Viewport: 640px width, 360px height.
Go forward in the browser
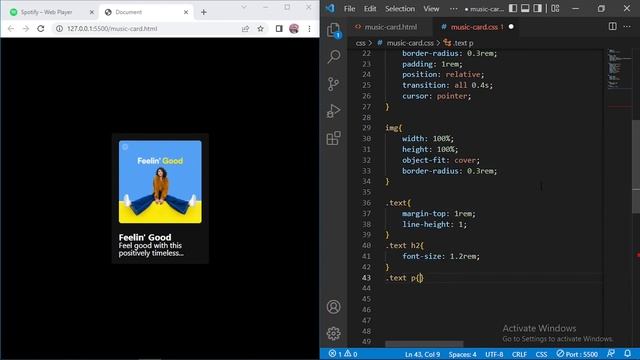click(26, 29)
